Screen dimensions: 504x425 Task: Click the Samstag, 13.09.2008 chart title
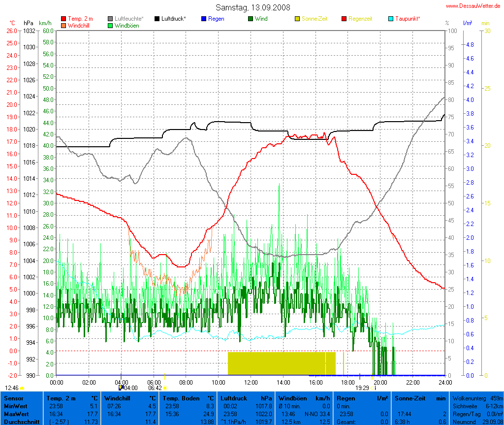point(253,7)
